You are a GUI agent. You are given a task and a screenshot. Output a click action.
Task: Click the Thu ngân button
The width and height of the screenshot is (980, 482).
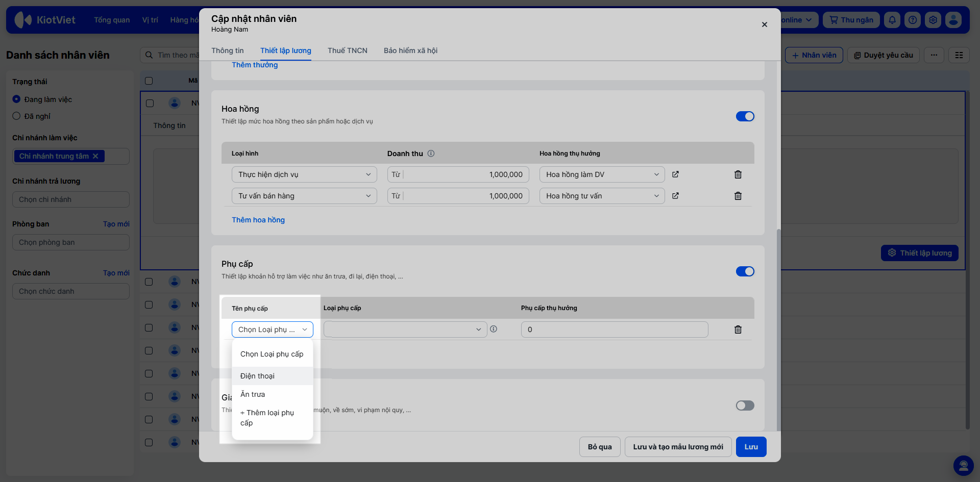coord(851,20)
